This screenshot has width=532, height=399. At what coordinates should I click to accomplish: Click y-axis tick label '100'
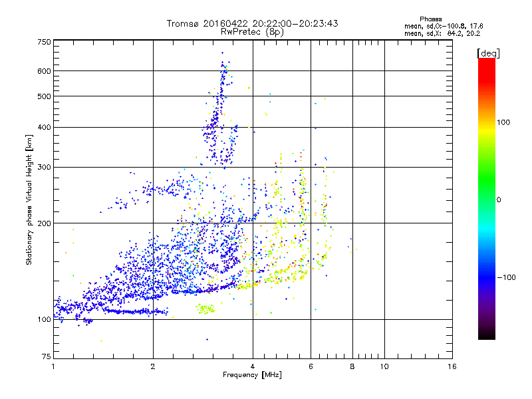[44, 320]
